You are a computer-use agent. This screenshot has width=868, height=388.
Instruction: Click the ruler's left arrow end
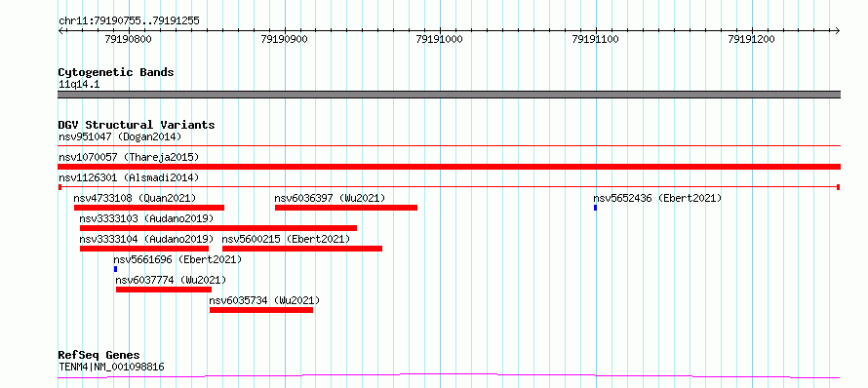pos(60,30)
